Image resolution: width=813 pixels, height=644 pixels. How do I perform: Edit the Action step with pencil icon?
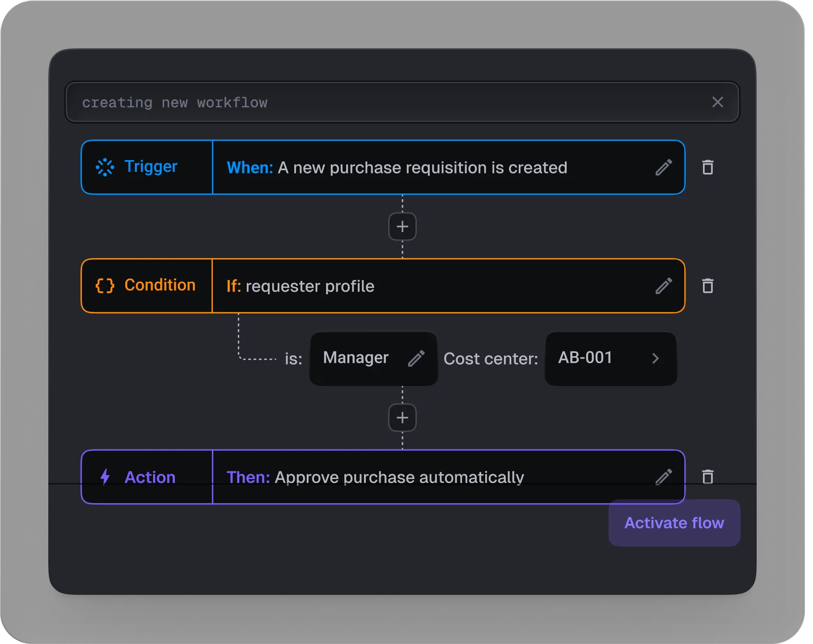[664, 477]
